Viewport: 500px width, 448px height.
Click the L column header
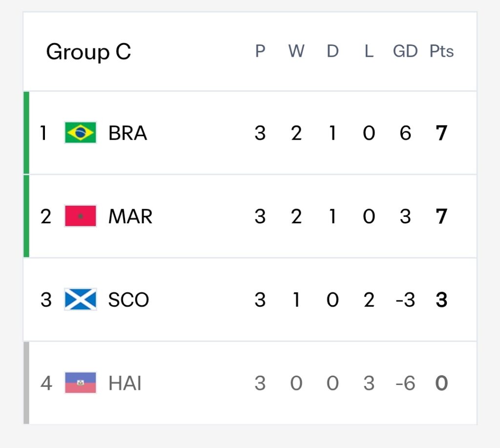[x=369, y=51]
